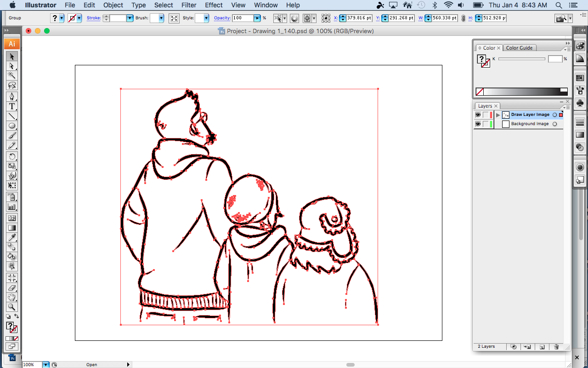588x368 pixels.
Task: Select the Type tool
Action: pos(12,106)
